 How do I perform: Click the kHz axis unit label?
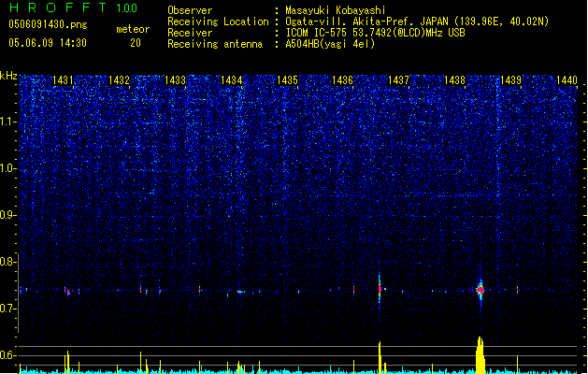(8, 76)
